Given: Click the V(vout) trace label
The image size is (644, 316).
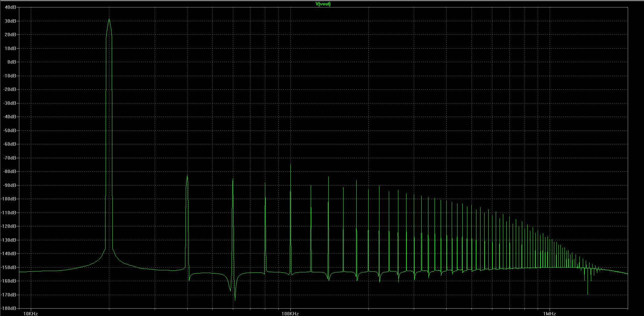Looking at the screenshot, I should 323,4.
